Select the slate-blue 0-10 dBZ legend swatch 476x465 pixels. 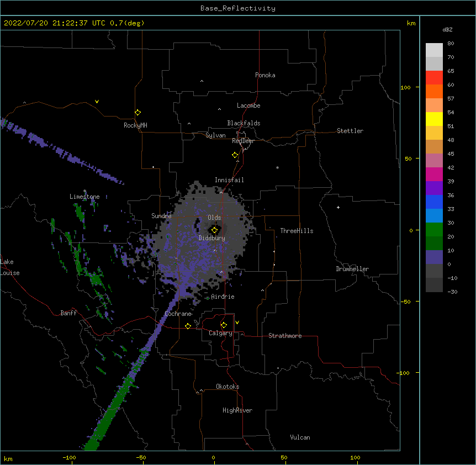click(434, 257)
